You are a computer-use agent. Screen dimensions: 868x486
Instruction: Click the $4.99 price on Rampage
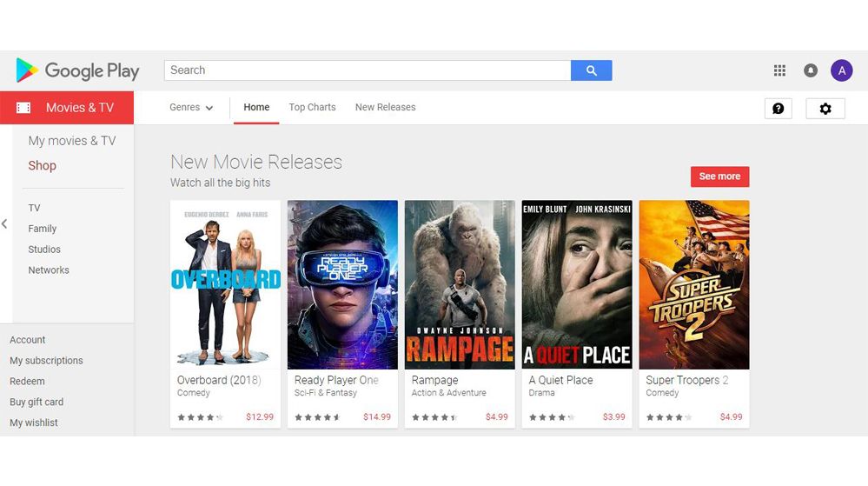click(x=496, y=416)
